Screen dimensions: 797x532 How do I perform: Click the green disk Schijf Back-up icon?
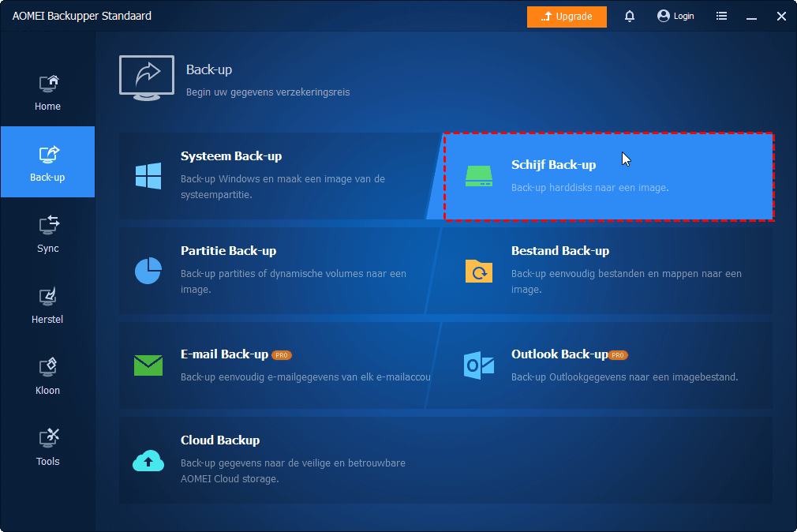[479, 176]
